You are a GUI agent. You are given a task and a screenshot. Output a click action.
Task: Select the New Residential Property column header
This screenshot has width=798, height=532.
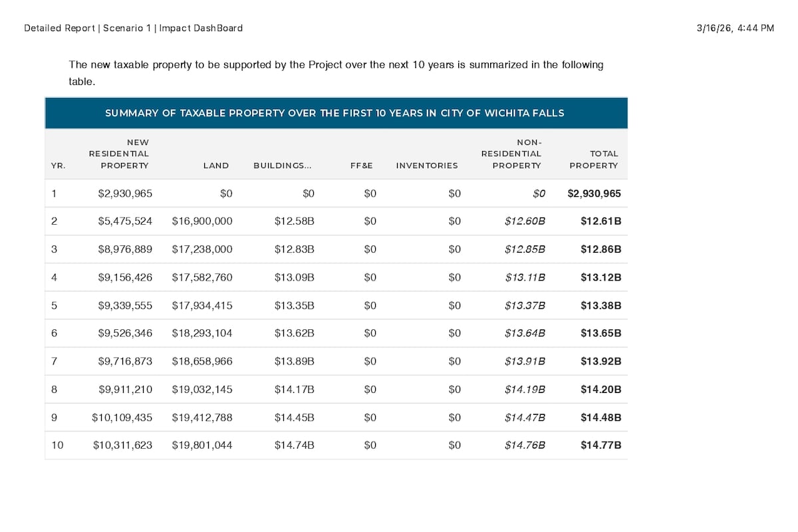coord(119,154)
